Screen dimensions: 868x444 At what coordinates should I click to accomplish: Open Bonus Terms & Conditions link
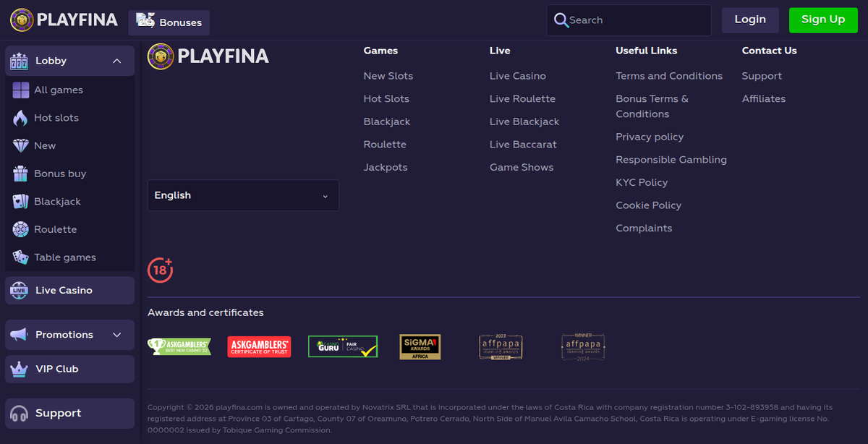click(x=652, y=106)
